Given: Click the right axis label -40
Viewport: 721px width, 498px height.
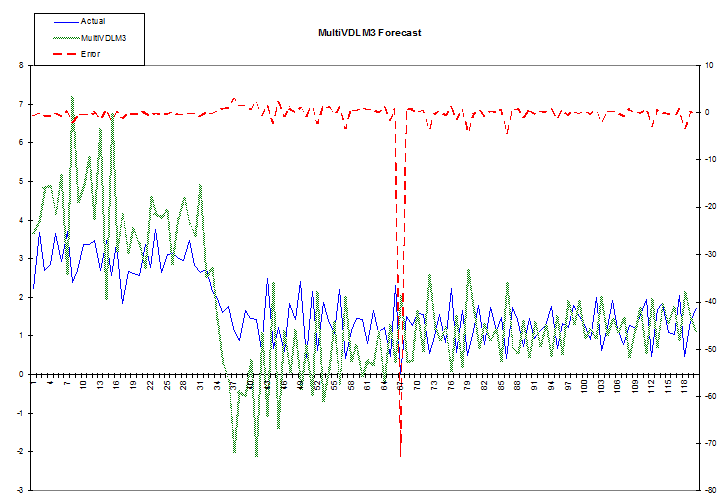Looking at the screenshot, I should [710, 302].
